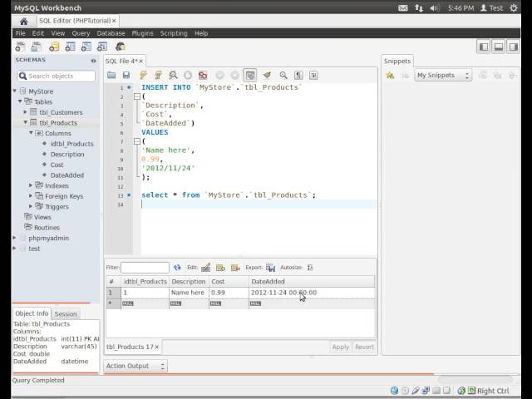This screenshot has height=399, width=532.
Task: Click the Search objects field
Action: (x=56, y=76)
